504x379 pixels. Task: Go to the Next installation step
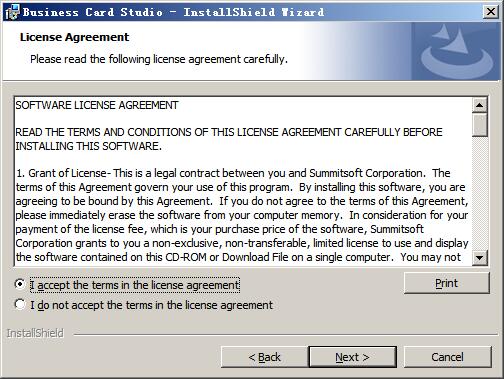coord(352,357)
